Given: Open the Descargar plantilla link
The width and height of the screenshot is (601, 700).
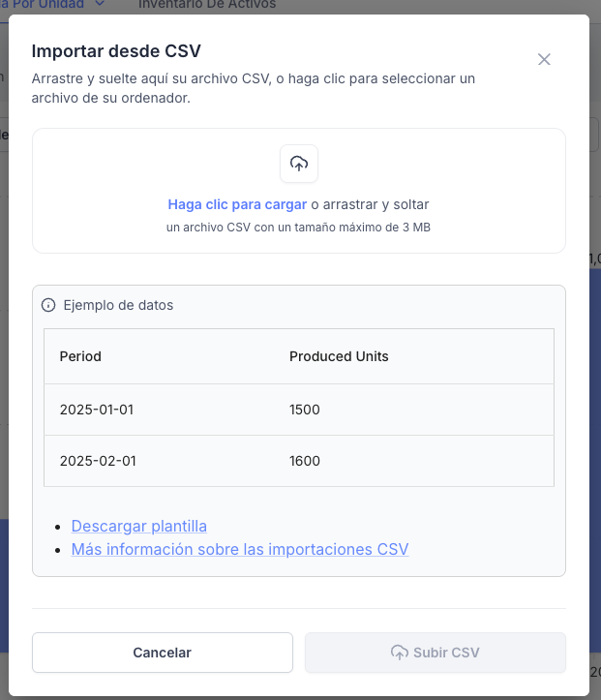Looking at the screenshot, I should coord(139,526).
